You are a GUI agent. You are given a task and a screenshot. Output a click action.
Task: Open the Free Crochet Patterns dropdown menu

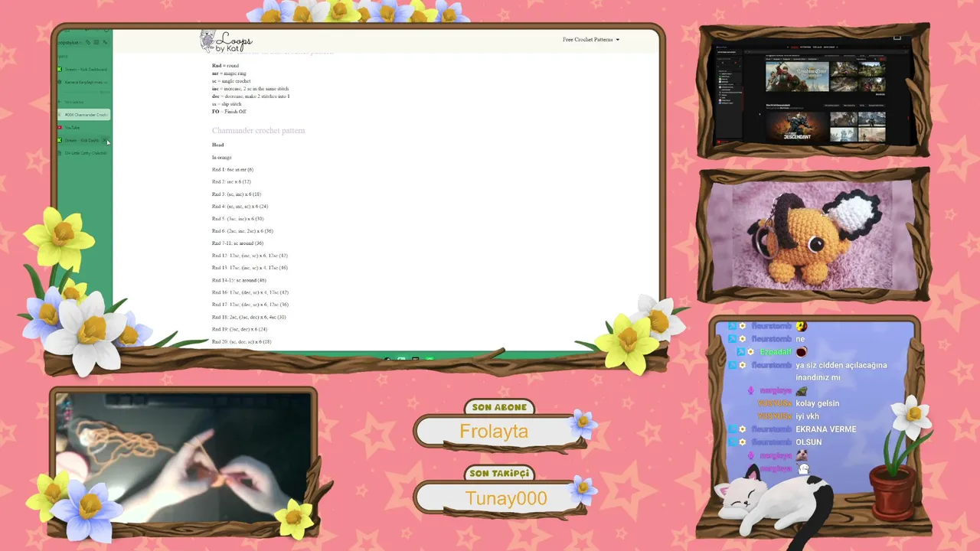tap(590, 40)
